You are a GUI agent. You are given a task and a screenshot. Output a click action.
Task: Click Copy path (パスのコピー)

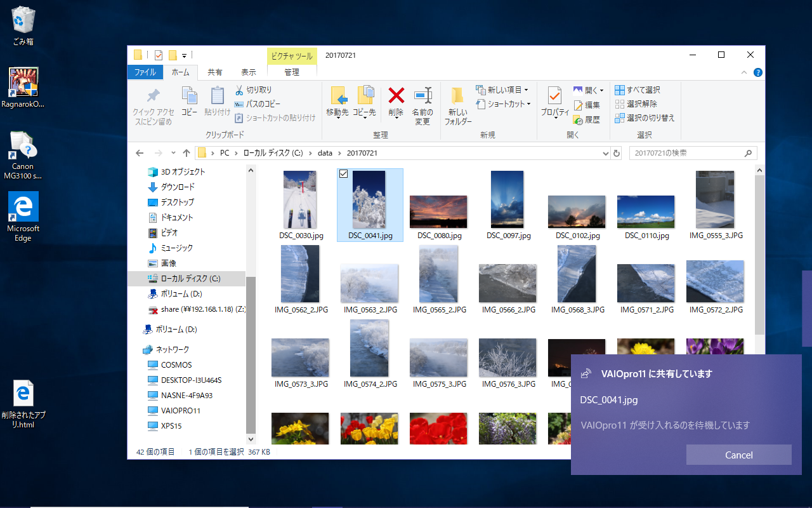(258, 104)
